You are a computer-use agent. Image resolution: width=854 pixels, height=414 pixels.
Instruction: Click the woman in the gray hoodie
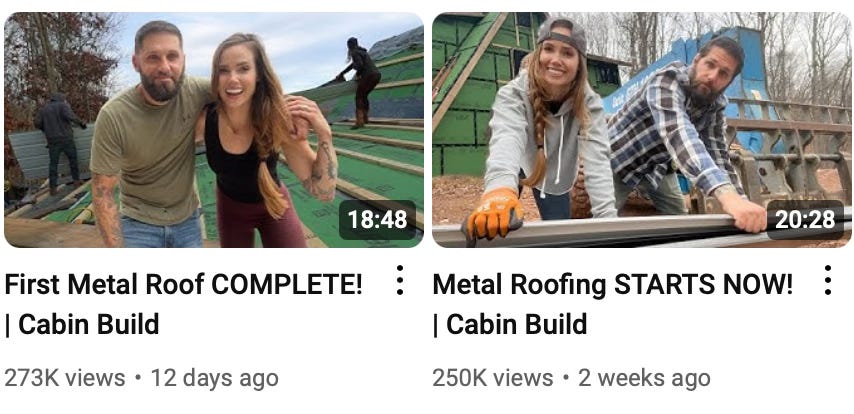coord(545,125)
